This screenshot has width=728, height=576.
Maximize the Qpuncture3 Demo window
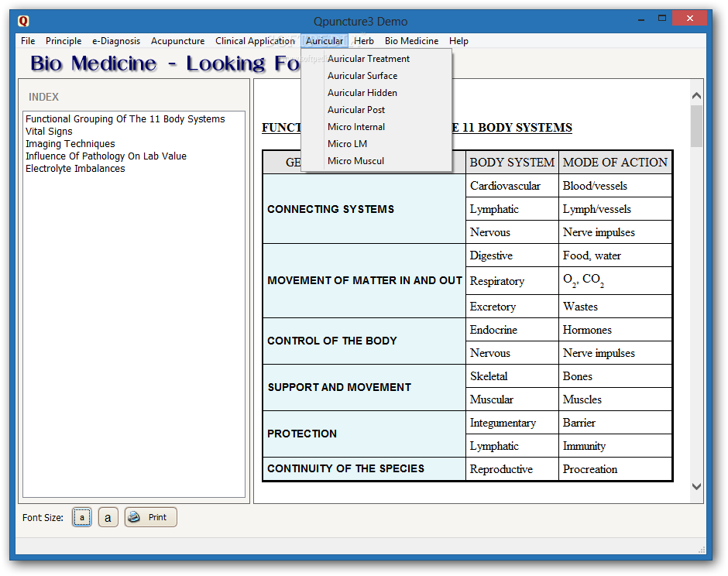(662, 19)
